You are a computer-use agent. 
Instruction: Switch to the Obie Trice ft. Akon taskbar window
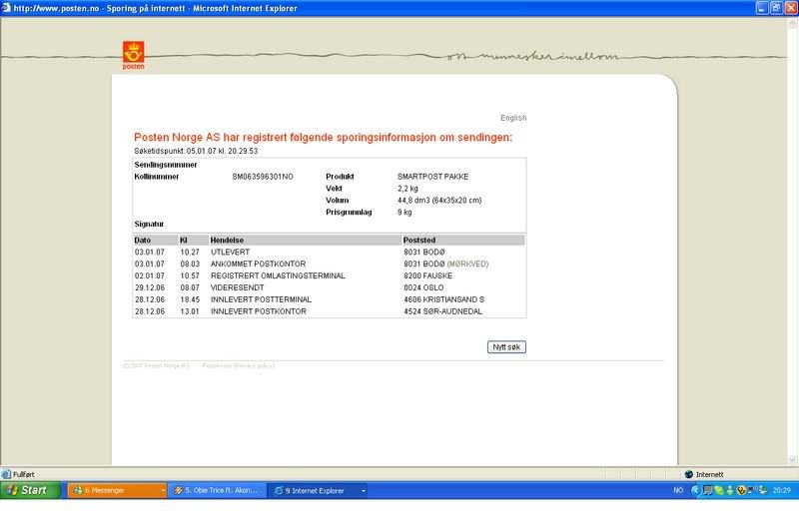pyautogui.click(x=215, y=490)
